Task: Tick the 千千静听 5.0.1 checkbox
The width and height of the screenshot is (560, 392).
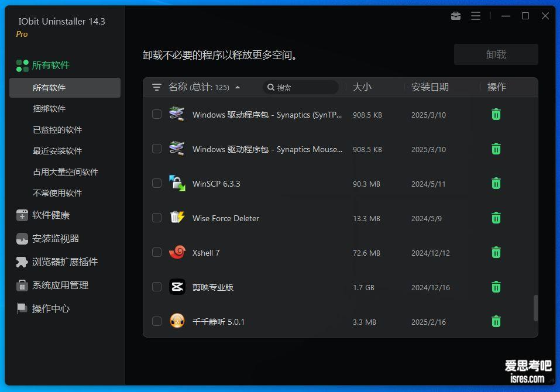Action: tap(156, 321)
